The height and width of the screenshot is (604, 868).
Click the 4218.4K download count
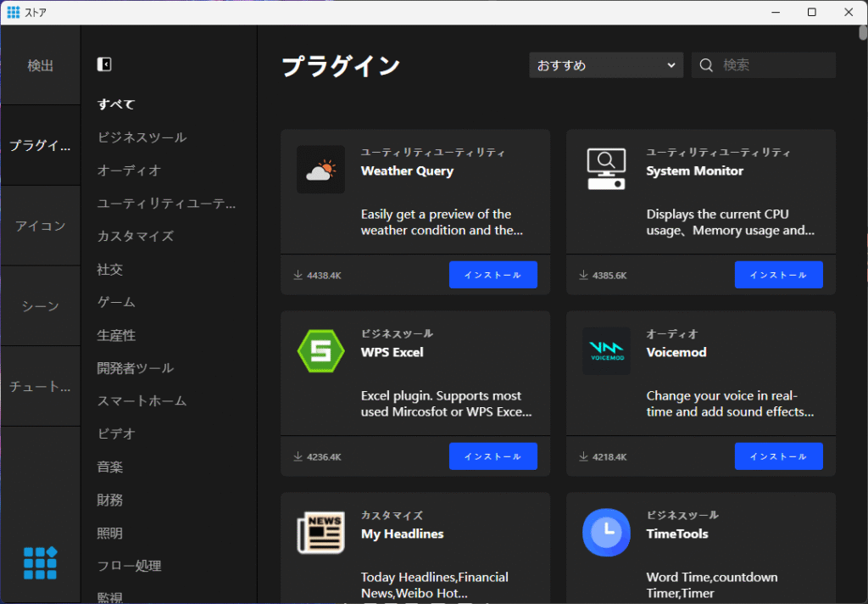point(609,457)
